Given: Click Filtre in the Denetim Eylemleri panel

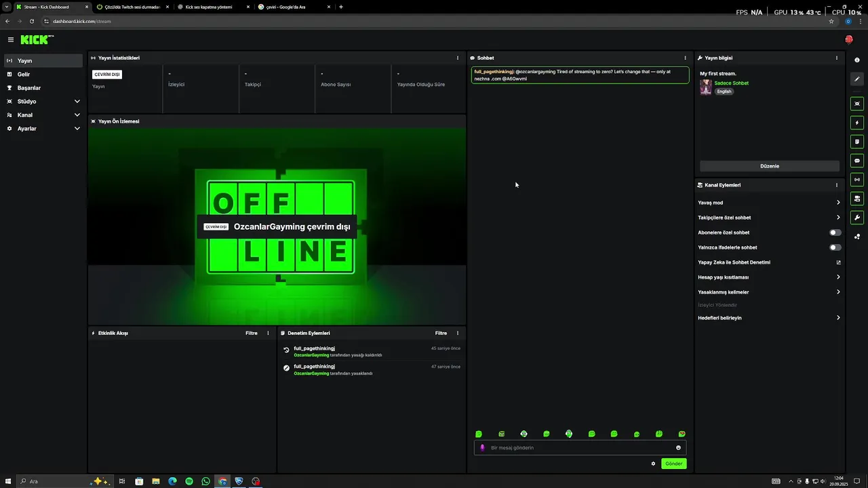Looking at the screenshot, I should pos(441,333).
